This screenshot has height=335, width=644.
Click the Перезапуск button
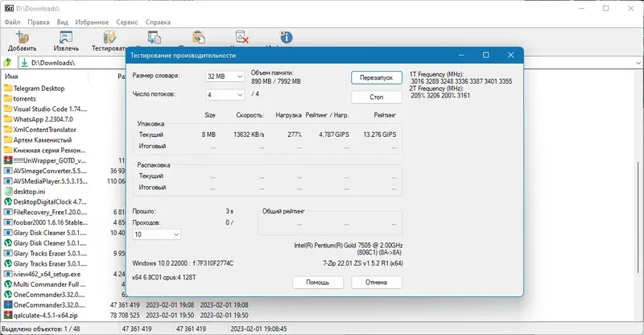click(x=376, y=77)
